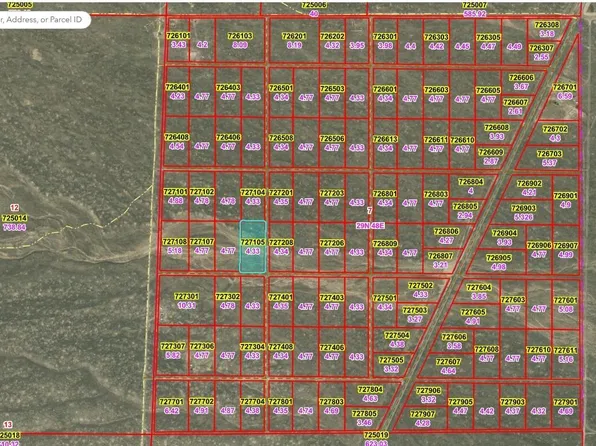Select parcel label 726907
Image resolution: width=596 pixels, height=446 pixels.
pos(565,246)
